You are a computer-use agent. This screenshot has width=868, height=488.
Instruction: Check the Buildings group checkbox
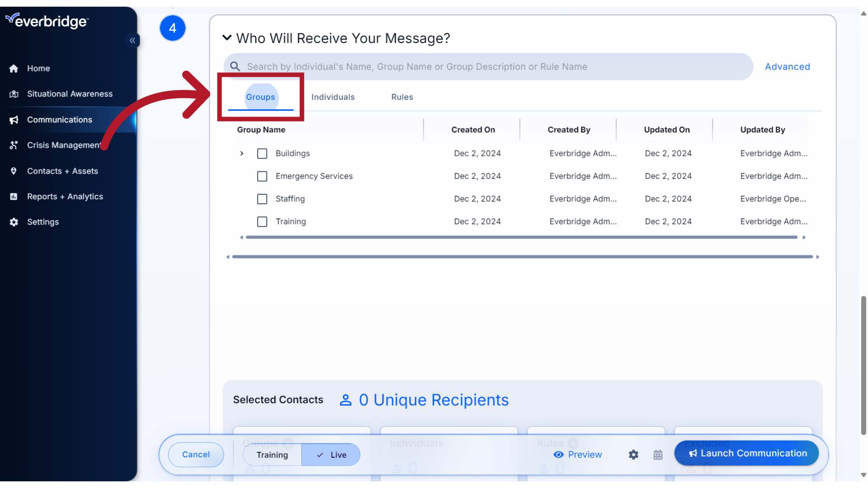262,154
